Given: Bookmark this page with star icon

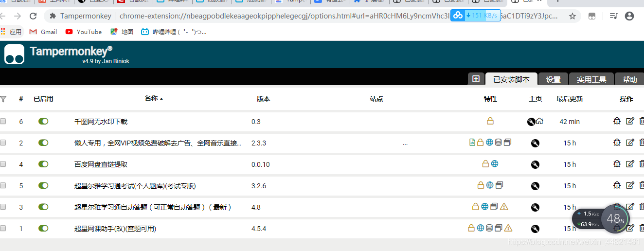Looking at the screenshot, I should [572, 16].
